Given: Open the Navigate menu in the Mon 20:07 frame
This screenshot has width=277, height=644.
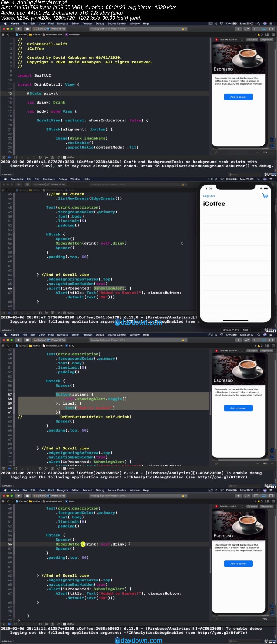Looking at the screenshot, I should 62,24.
